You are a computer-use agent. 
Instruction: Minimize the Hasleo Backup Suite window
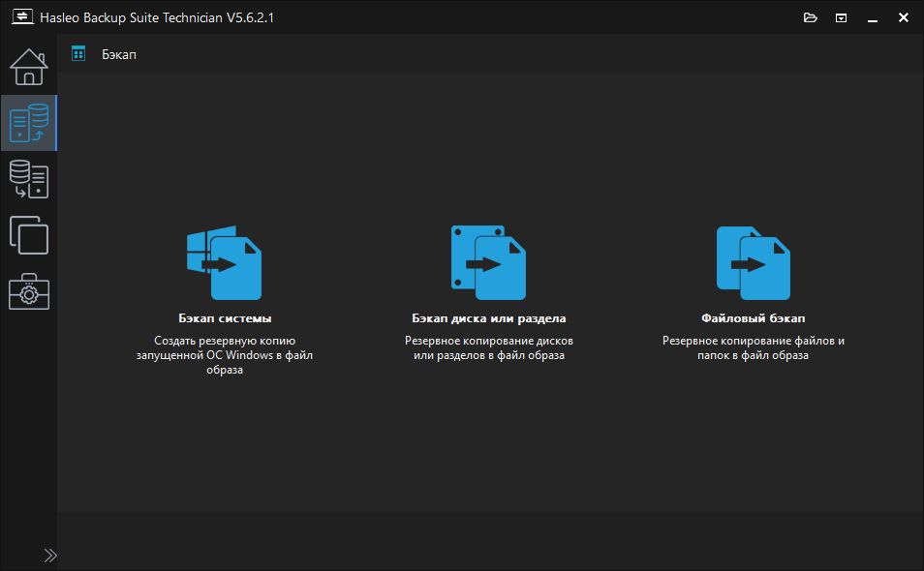(x=873, y=17)
